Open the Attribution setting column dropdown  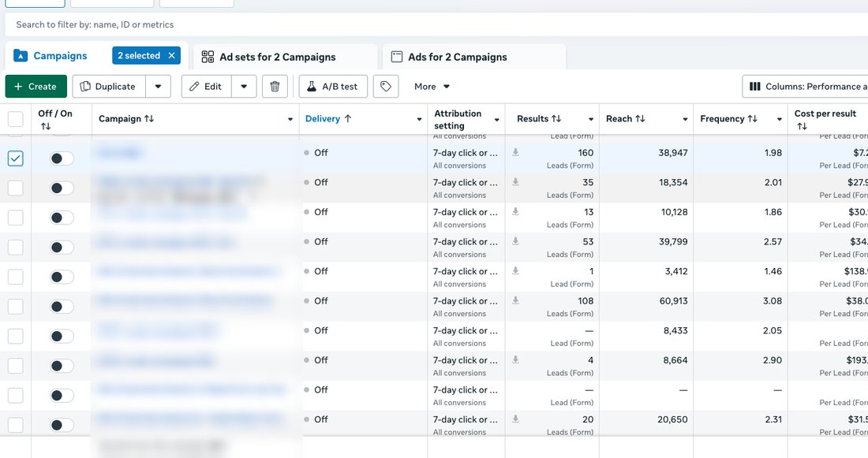pyautogui.click(x=496, y=120)
